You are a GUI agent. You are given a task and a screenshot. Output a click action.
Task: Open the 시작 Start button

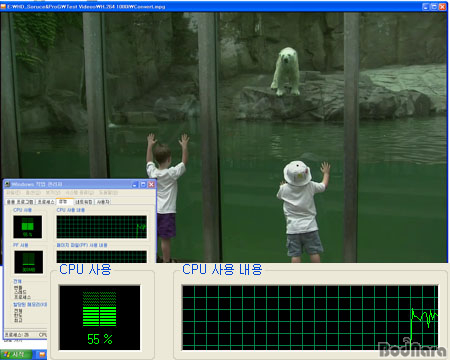[16, 354]
